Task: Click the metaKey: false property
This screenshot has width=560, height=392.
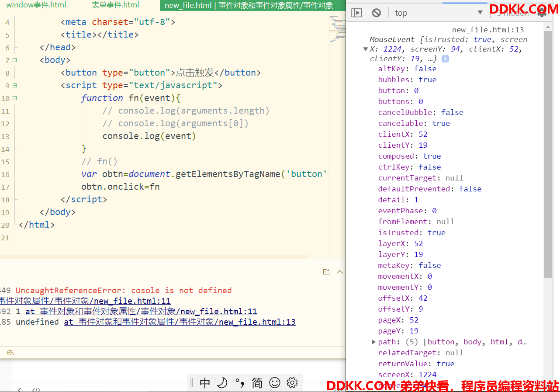Action: point(410,265)
